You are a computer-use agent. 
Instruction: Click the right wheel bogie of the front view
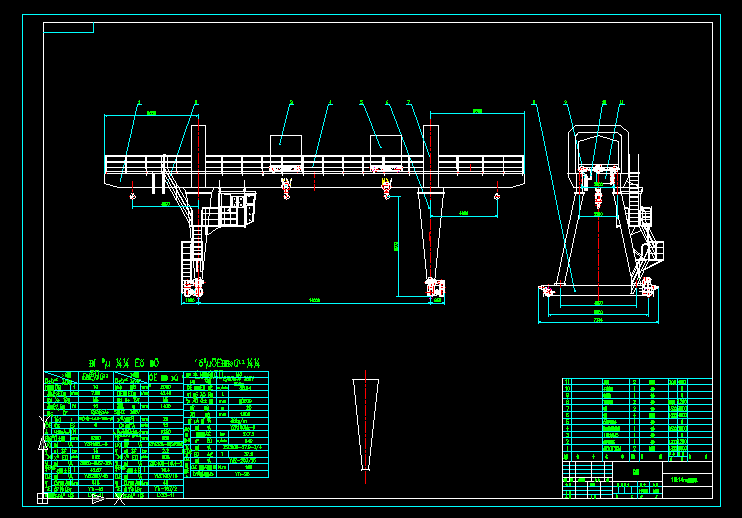click(432, 289)
